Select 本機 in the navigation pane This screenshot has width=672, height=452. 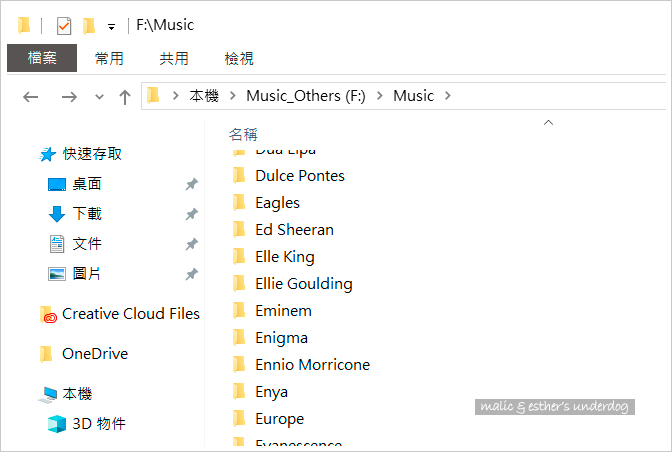77,394
